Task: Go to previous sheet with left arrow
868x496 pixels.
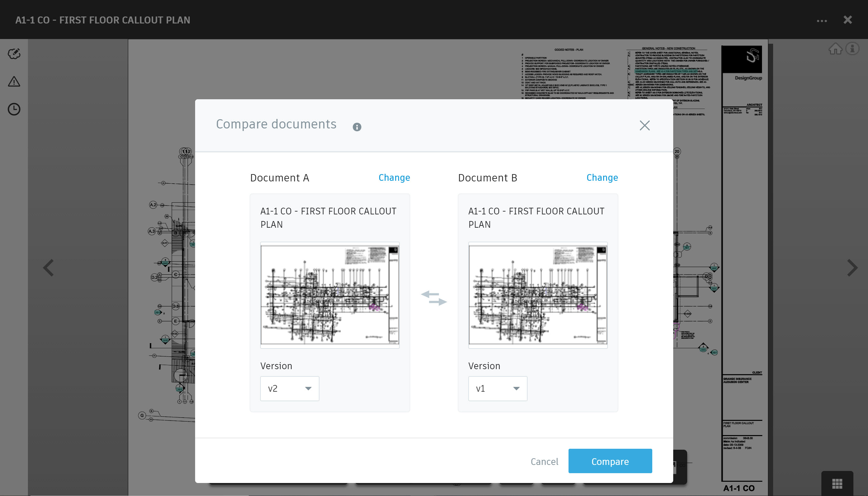Action: point(49,268)
